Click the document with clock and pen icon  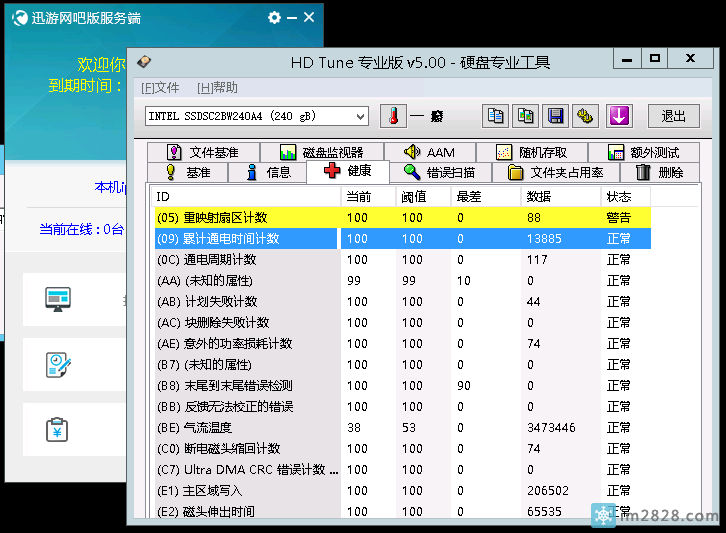58,365
